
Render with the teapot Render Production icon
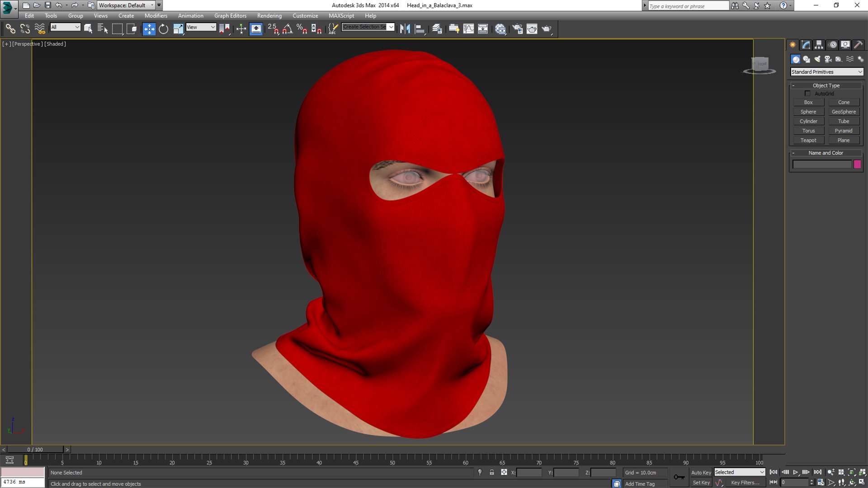pos(547,29)
